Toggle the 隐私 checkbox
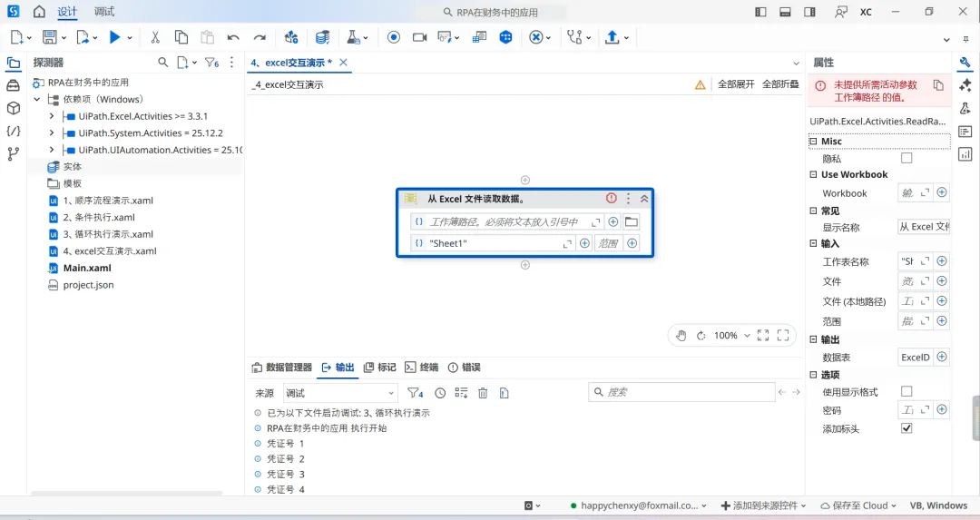Screen dimensions: 980x520 (906, 158)
